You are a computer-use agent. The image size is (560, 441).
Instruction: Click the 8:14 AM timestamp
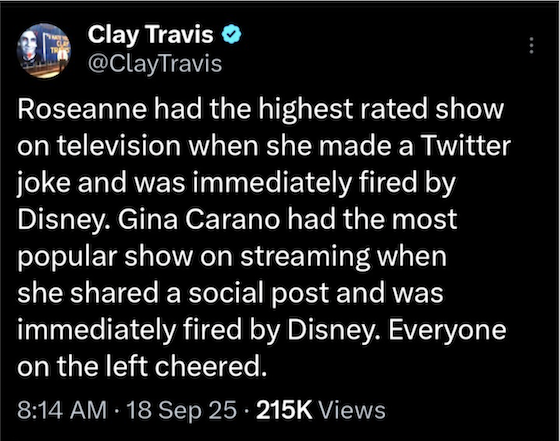pos(62,410)
